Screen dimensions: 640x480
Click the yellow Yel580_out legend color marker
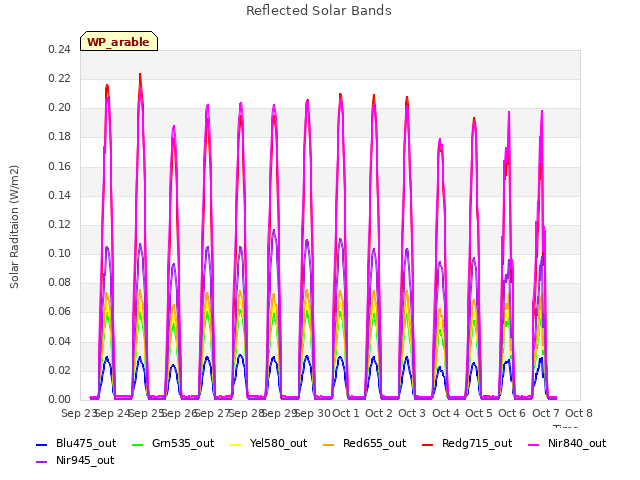[236, 444]
